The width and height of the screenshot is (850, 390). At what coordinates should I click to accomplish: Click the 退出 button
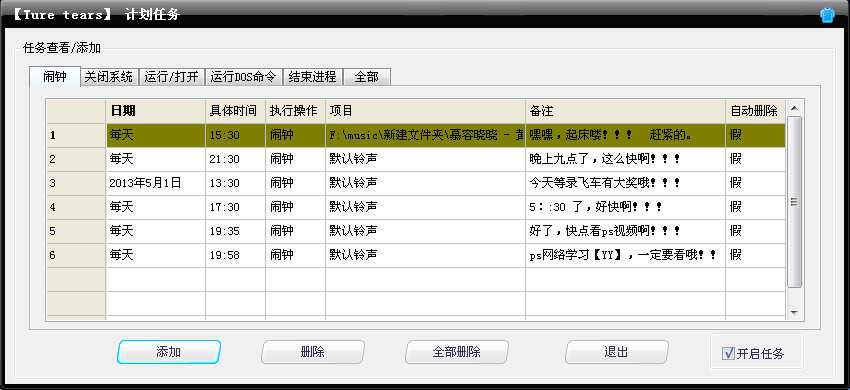[x=616, y=352]
